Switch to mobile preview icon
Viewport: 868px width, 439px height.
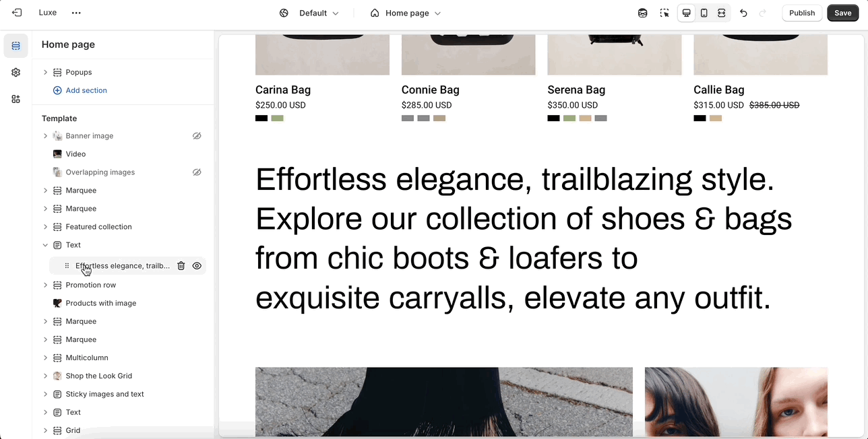704,13
